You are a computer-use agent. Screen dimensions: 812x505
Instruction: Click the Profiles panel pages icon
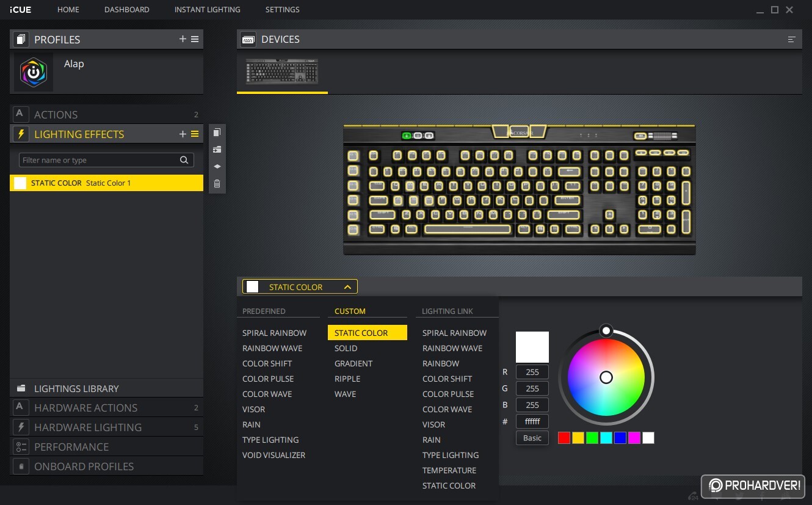(x=21, y=39)
